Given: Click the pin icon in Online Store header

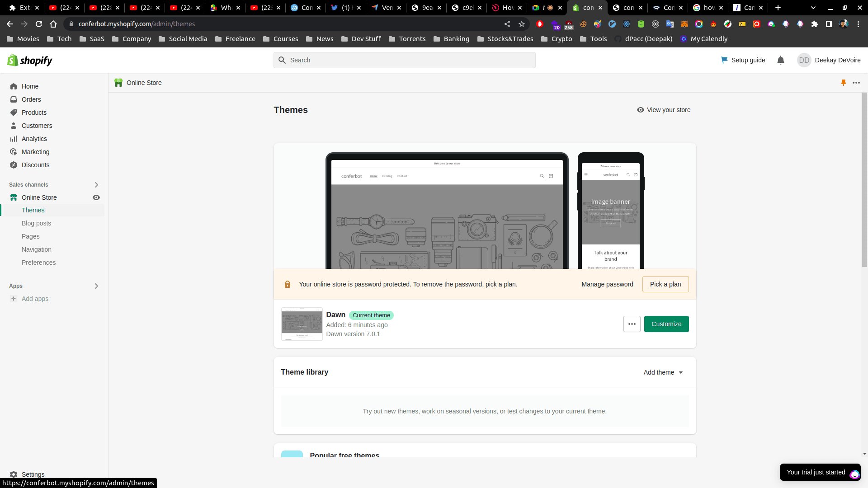Looking at the screenshot, I should [x=843, y=83].
